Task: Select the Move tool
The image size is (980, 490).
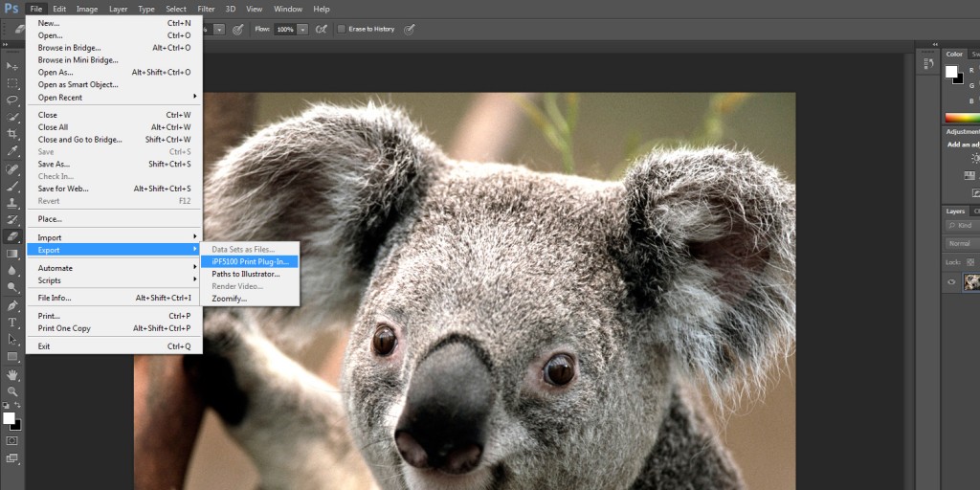Action: [x=11, y=66]
